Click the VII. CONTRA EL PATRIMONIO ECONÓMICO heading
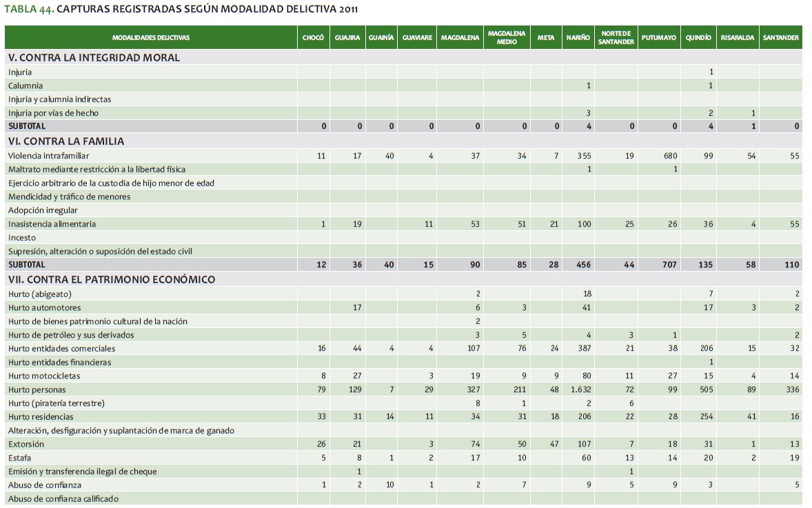Screen dimensions: 812x508 coord(112,279)
